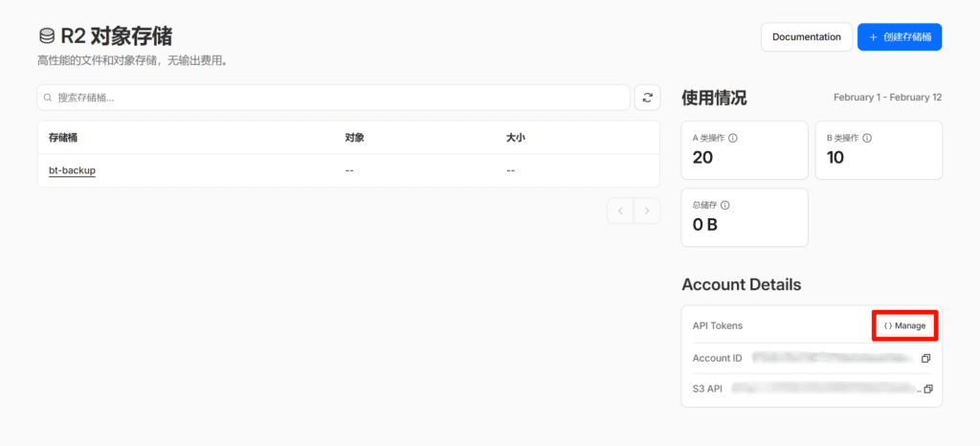Image resolution: width=980 pixels, height=446 pixels.
Task: Click the info icon beside A 类操作
Action: pos(733,138)
